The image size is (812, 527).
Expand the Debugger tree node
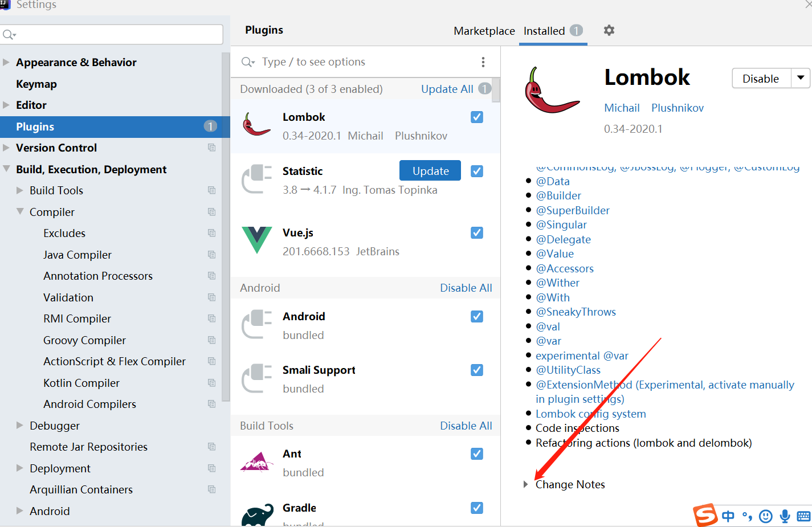[20, 426]
